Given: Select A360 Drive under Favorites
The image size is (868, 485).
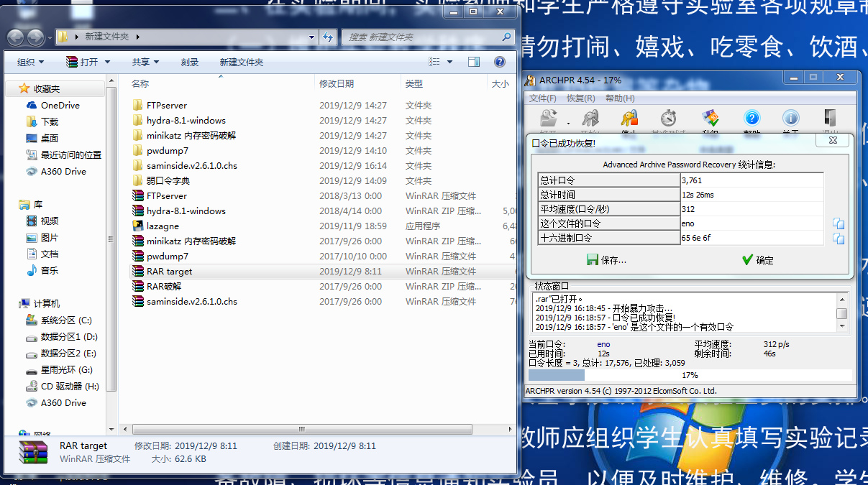Looking at the screenshot, I should coord(63,171).
